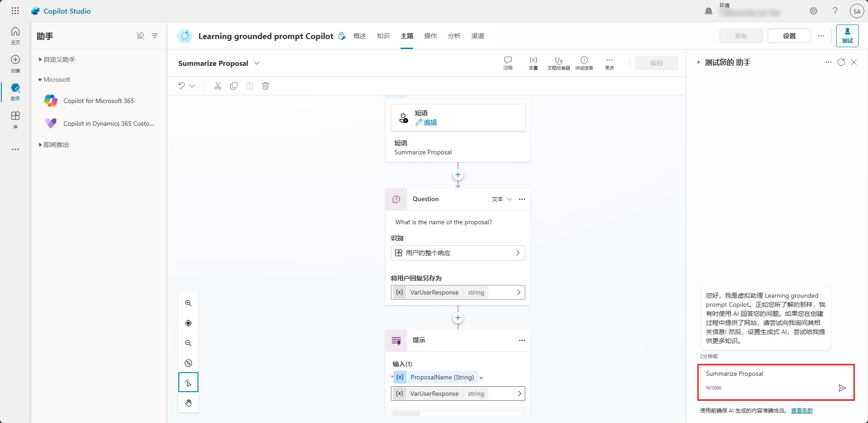Open the Question node options menu
The image size is (868, 423).
(522, 199)
